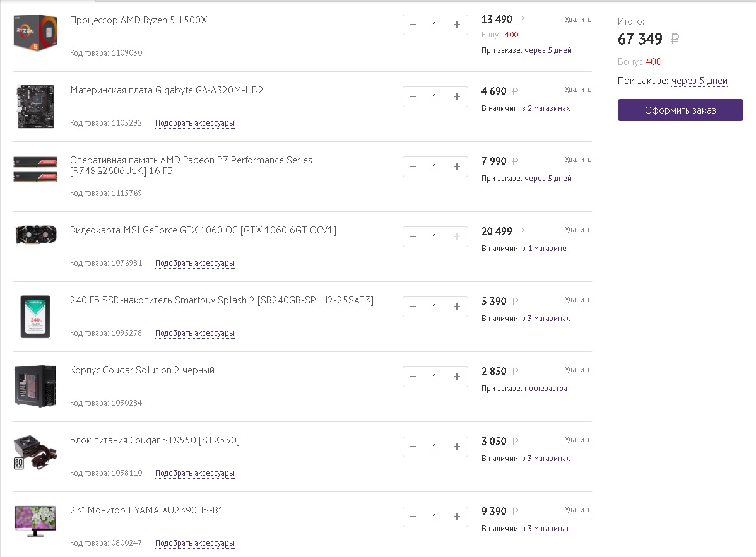Open accessories link for Gigabyte motherboard
Screen dimensions: 756x557
click(195, 123)
